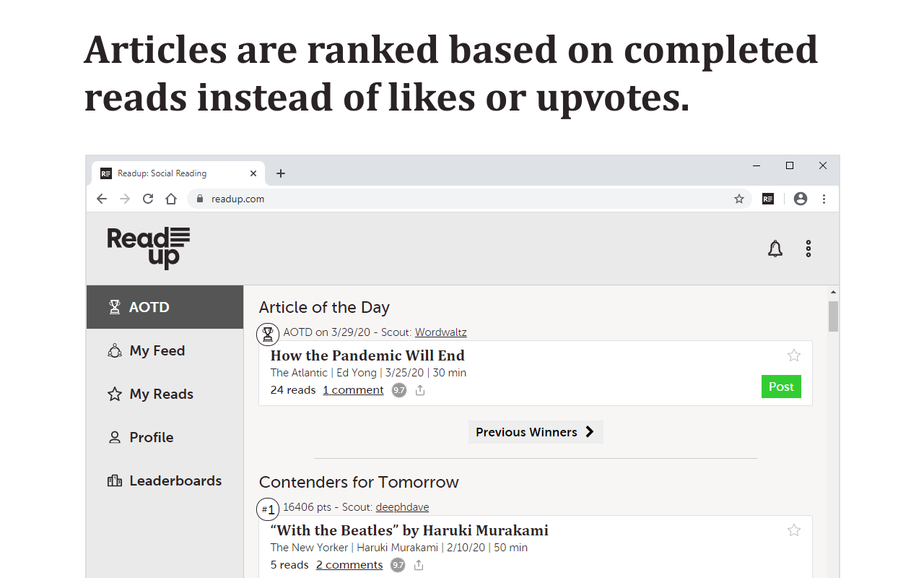Reload the page

pyautogui.click(x=148, y=199)
